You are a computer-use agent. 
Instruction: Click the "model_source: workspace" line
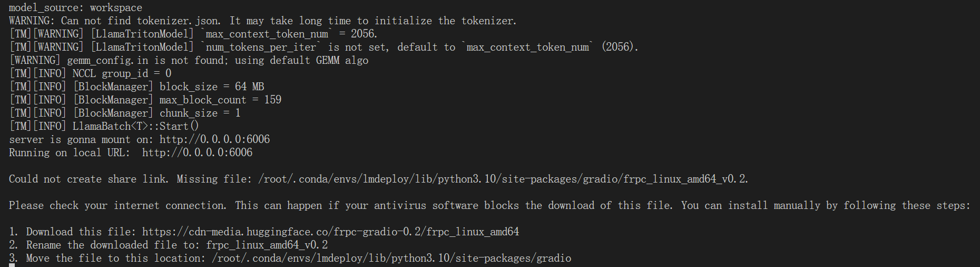[x=75, y=7]
